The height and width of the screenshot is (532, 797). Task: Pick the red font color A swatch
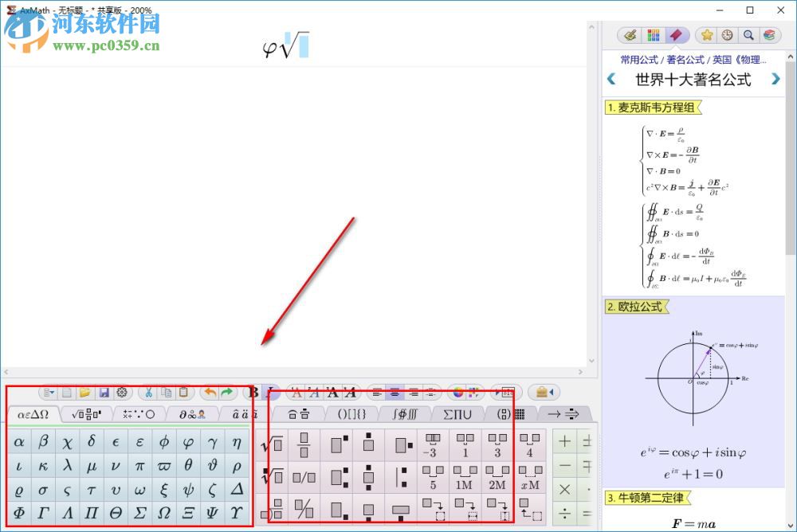[297, 392]
